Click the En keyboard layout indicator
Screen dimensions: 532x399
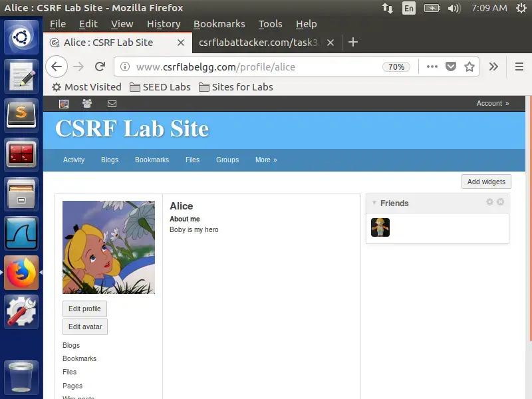409,8
